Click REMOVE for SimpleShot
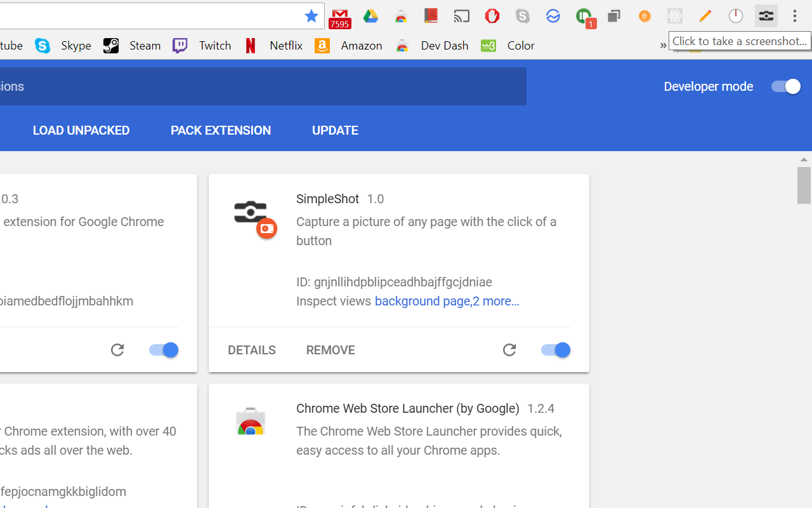The width and height of the screenshot is (812, 508). click(x=331, y=350)
